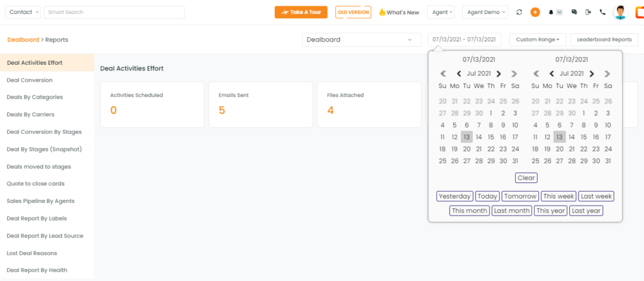644x281 pixels.
Task: Click the logout door icon in header
Action: click(588, 13)
